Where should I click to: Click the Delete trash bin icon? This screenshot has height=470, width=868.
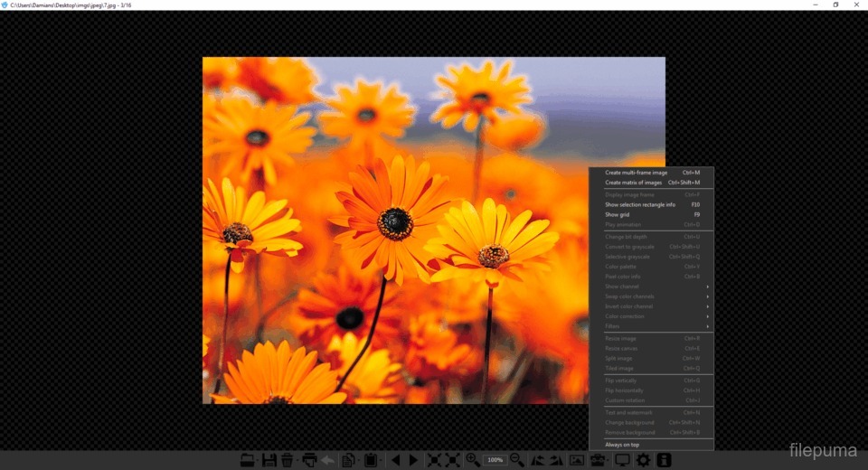[x=287, y=460]
